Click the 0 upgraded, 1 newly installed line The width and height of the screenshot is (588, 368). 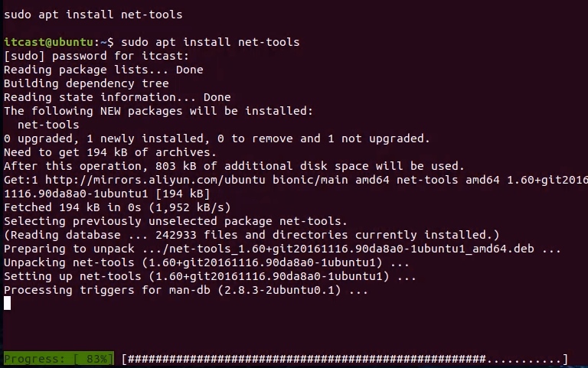[x=217, y=138]
